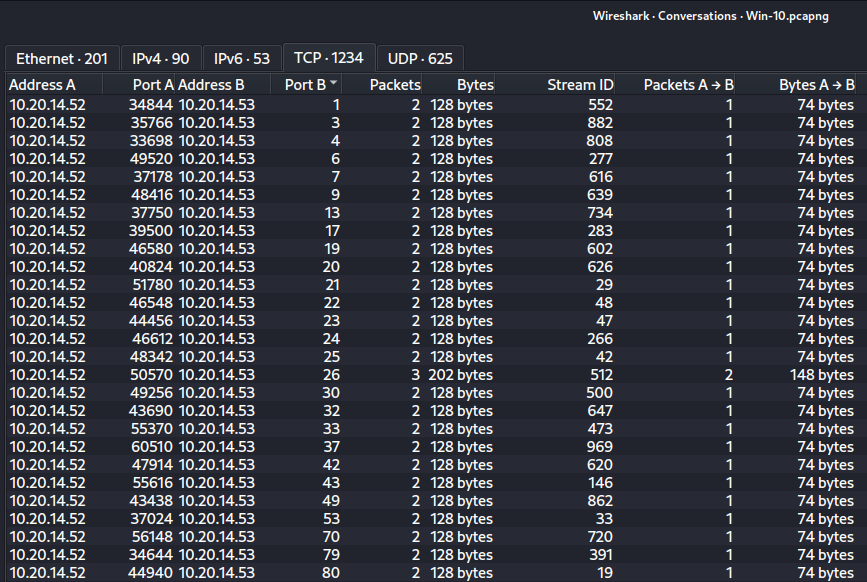Select Stream ID cell 808
This screenshot has height=582, width=867.
pos(599,141)
